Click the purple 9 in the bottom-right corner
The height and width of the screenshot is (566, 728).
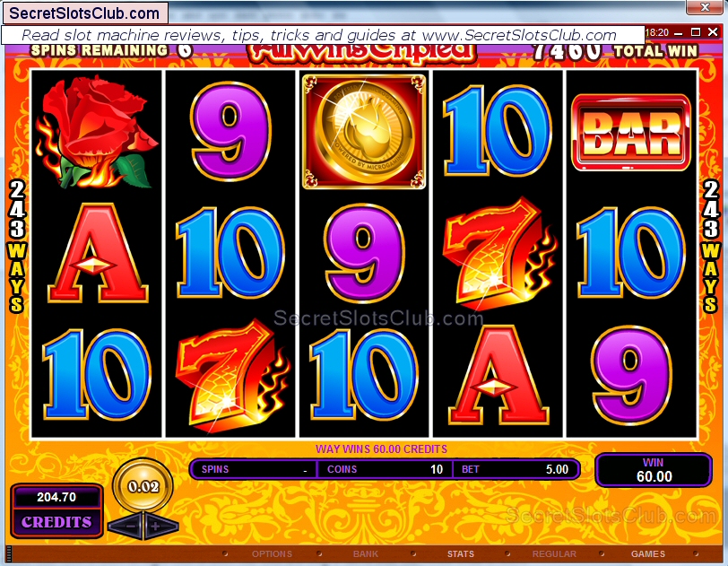coord(631,376)
